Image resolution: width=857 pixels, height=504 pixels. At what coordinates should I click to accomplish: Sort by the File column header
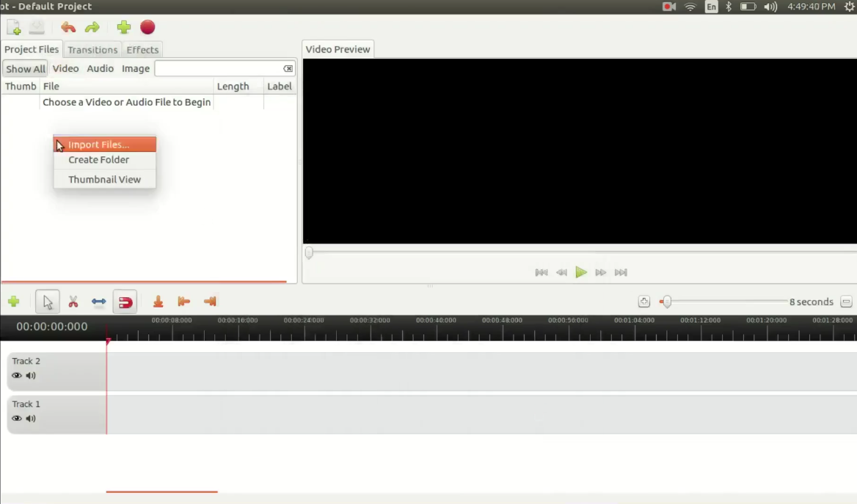tap(127, 87)
